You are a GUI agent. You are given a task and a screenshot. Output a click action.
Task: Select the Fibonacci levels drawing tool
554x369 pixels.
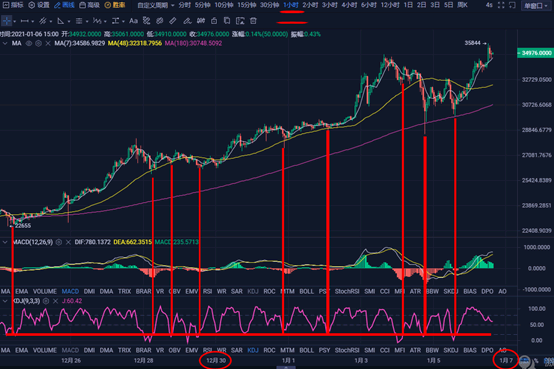pyautogui.click(x=79, y=21)
